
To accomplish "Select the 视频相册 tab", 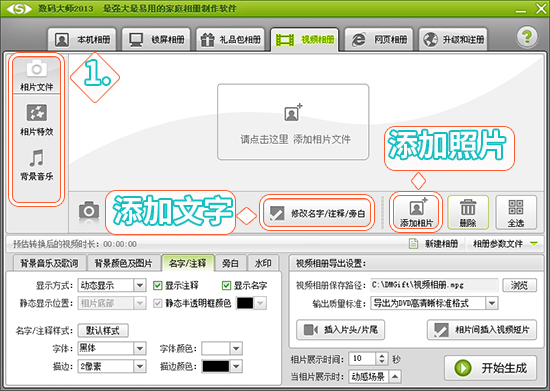I will coord(304,40).
